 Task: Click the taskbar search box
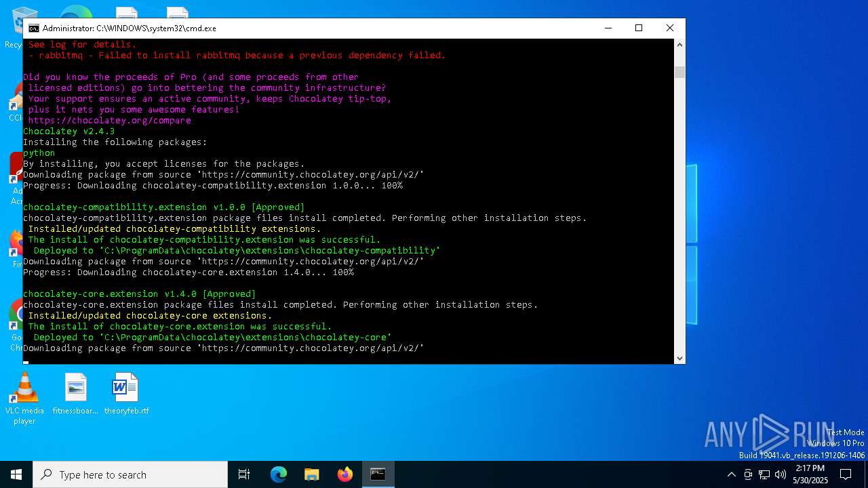130,474
